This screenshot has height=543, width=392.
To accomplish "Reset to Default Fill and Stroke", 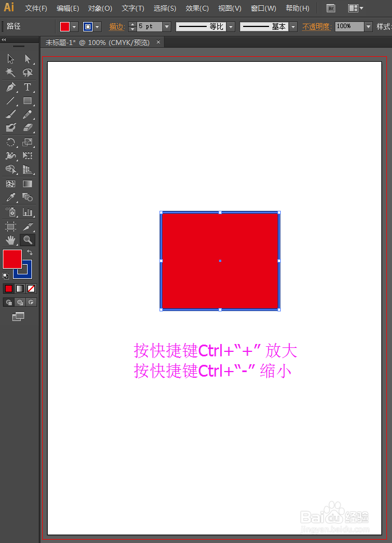I will 6,276.
